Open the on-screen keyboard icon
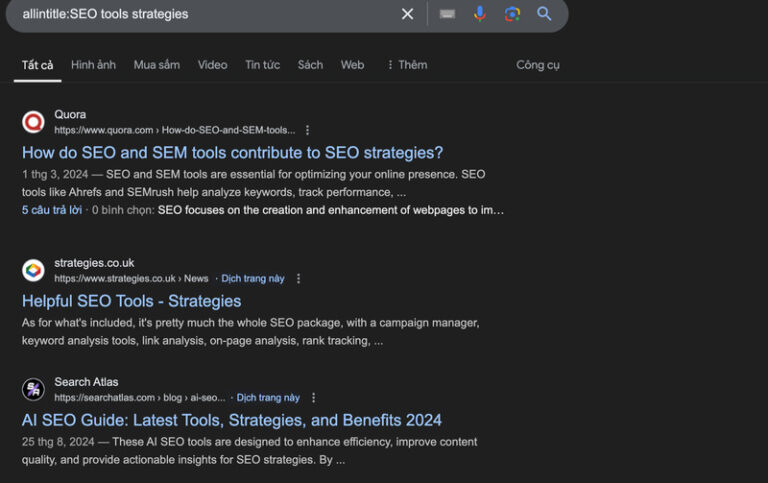This screenshot has height=483, width=768. click(x=447, y=14)
